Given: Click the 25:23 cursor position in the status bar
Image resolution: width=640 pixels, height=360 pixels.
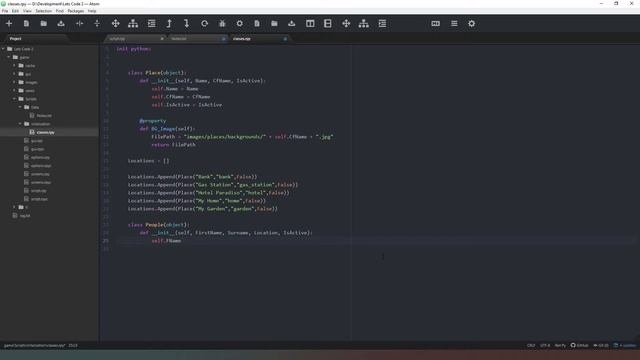Looking at the screenshot, I should pyautogui.click(x=73, y=345).
